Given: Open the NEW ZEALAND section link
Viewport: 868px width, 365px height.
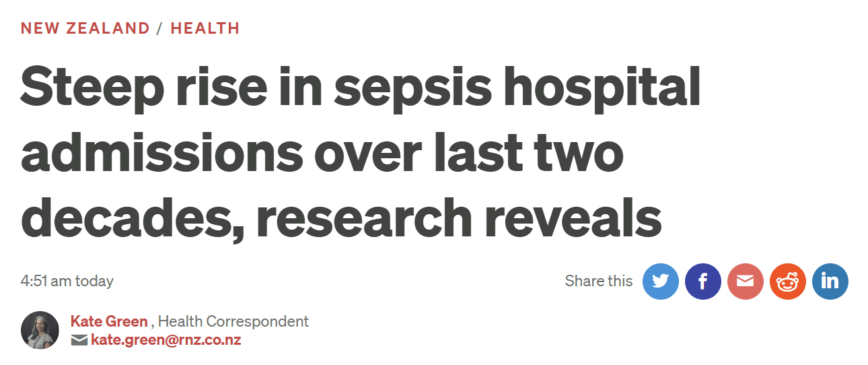Looking at the screenshot, I should point(85,28).
